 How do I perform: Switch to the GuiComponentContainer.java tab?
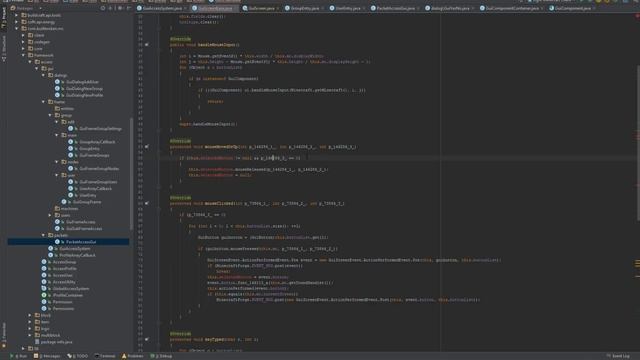click(x=512, y=8)
